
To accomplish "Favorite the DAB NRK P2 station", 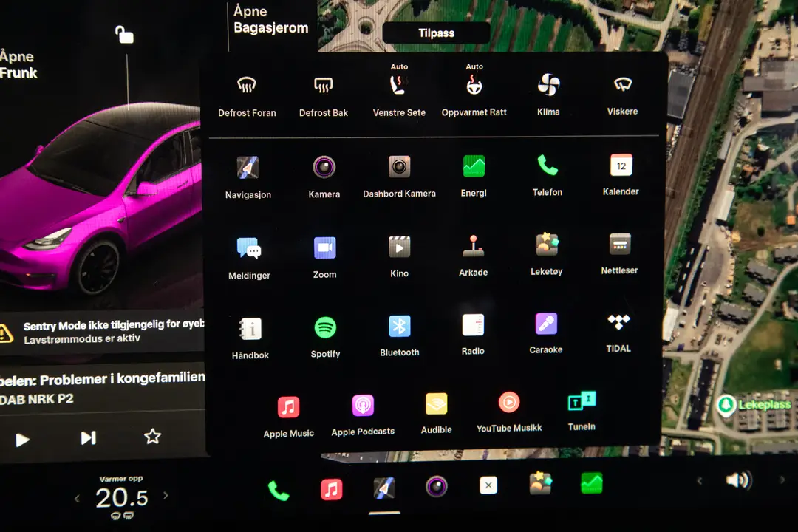I will pos(152,437).
